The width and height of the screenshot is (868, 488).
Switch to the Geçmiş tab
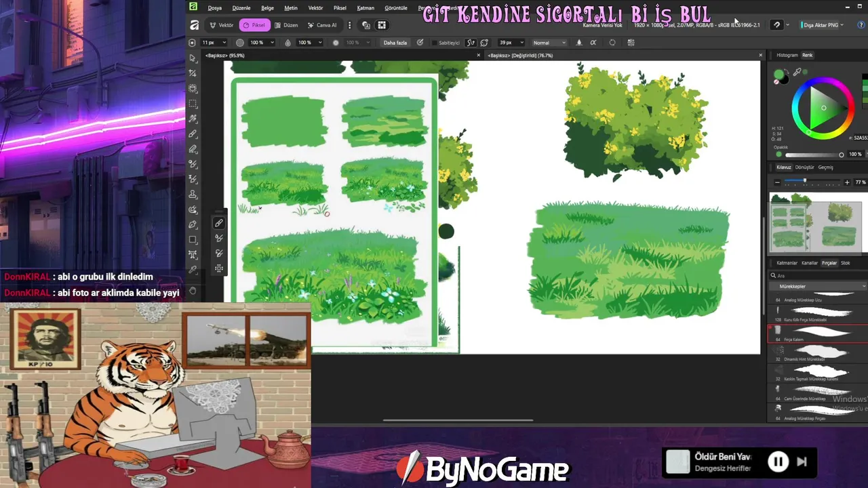coord(825,167)
